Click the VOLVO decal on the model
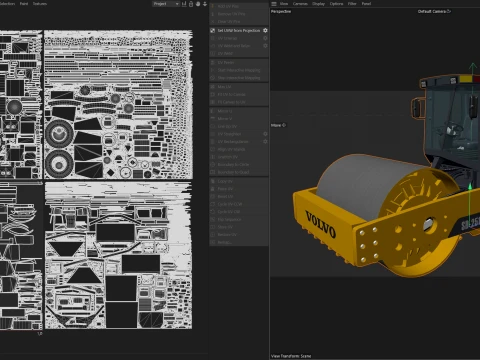The image size is (480, 360). [x=321, y=224]
